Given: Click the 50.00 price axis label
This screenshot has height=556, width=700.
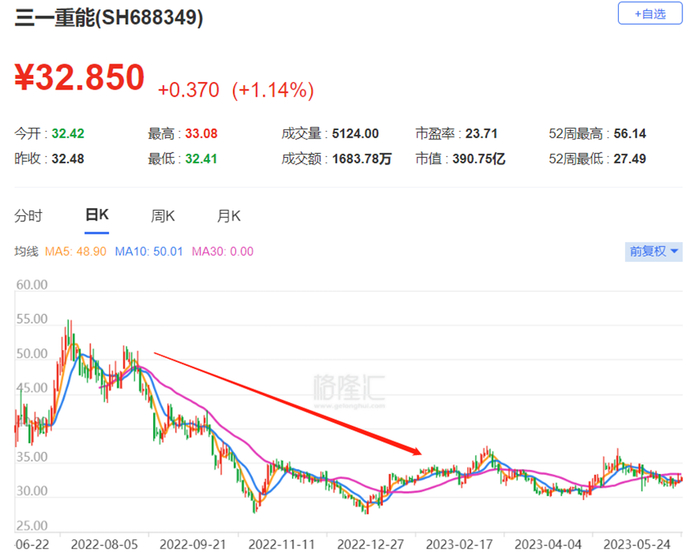Looking at the screenshot, I should click(x=32, y=354).
